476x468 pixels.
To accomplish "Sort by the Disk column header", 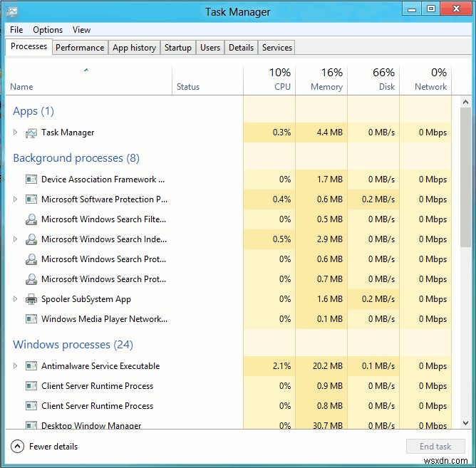I will point(373,80).
